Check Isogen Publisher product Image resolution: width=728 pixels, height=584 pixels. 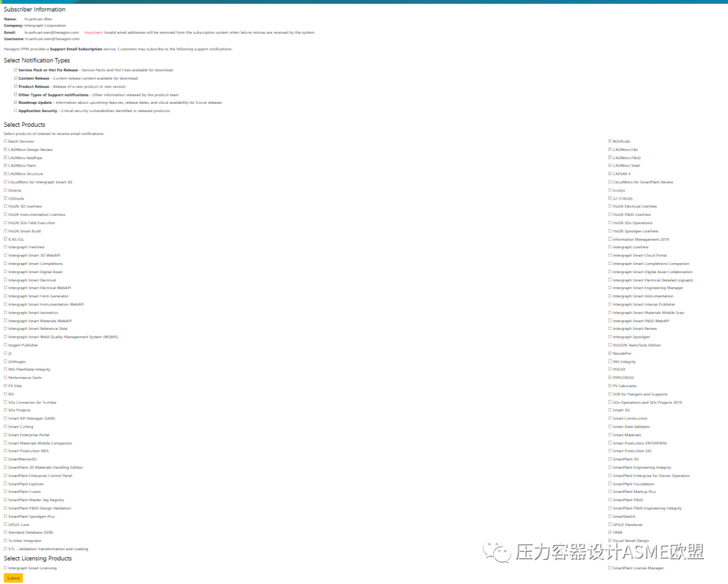point(5,345)
